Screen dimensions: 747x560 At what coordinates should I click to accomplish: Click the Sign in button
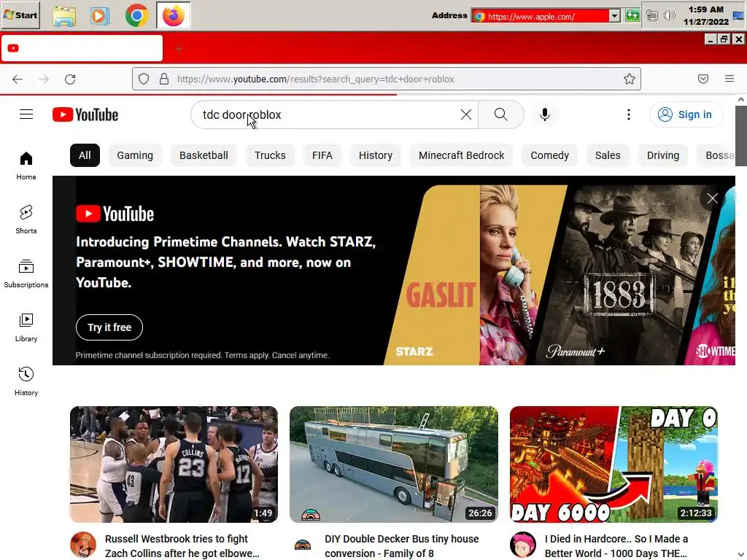coord(686,114)
